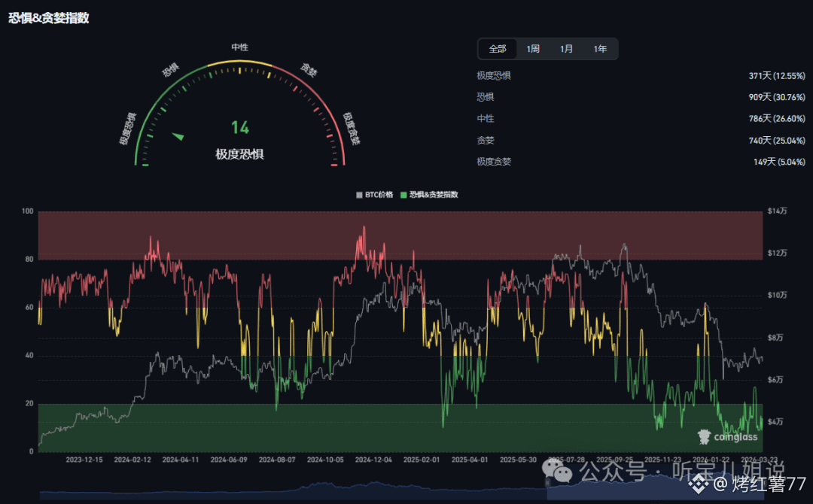Click the 100 left axis label
The image size is (813, 504).
(x=28, y=211)
